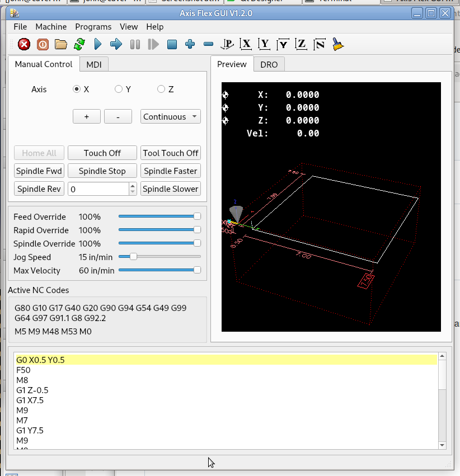Switch to the MDI tab
460x476 pixels.
[x=94, y=65]
